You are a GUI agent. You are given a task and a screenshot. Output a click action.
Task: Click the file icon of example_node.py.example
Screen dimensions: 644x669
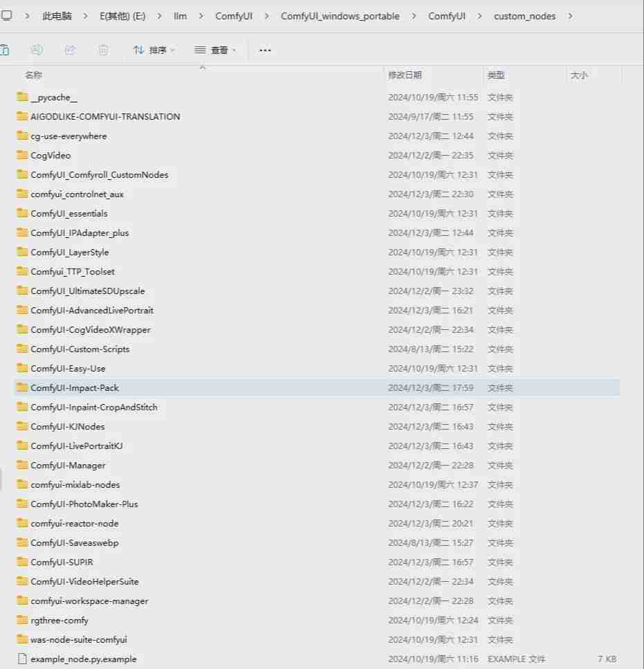[19, 659]
